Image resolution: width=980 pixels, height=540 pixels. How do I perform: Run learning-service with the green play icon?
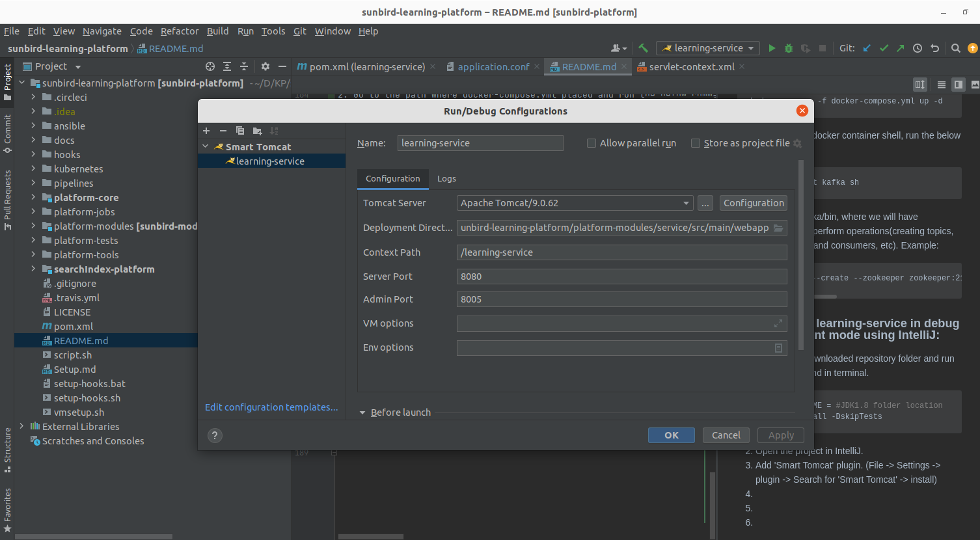pyautogui.click(x=772, y=48)
